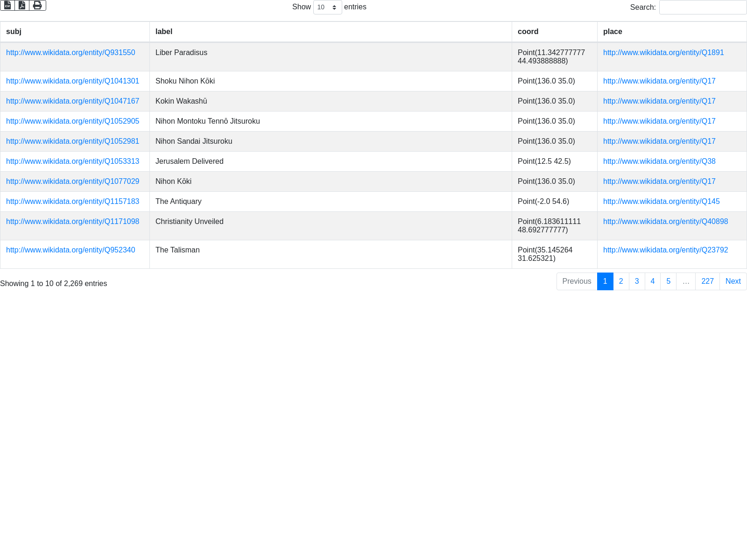Open Wikidata entity Q1053313 link
The height and width of the screenshot is (560, 747).
click(72, 161)
